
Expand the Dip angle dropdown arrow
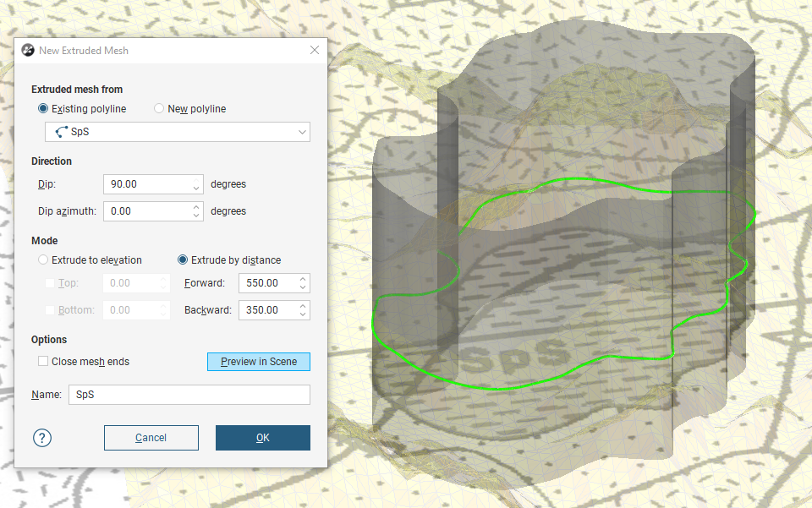coord(196,187)
